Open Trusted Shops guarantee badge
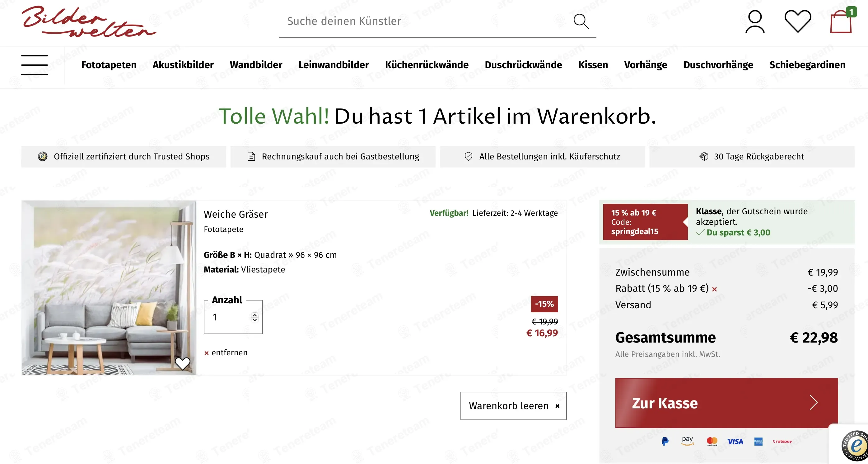868x464 pixels. click(855, 445)
